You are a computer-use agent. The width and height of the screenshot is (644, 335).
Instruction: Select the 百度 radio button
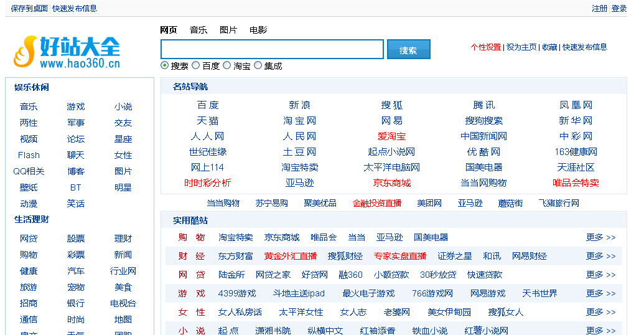click(x=196, y=65)
